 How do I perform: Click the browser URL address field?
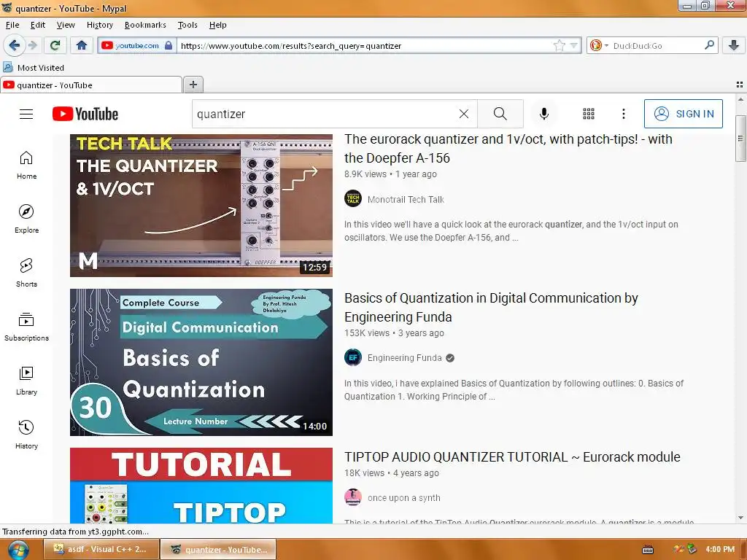click(x=365, y=46)
